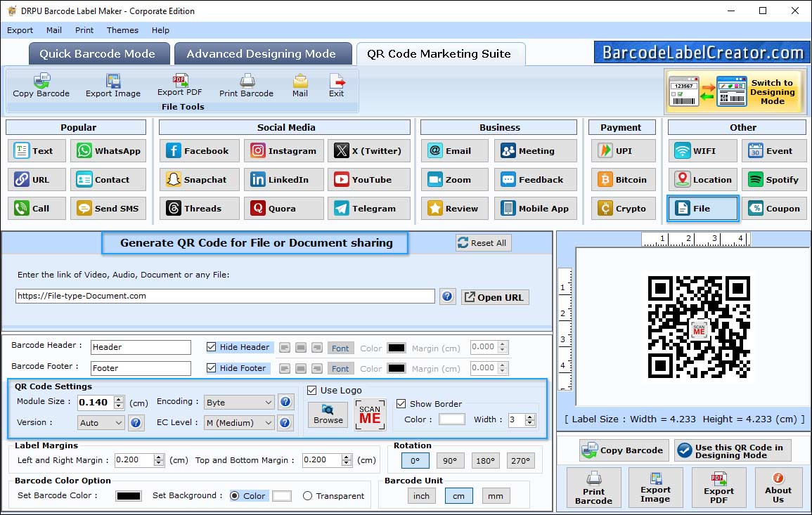Click the Open URL button
The height and width of the screenshot is (515, 812).
(x=494, y=297)
